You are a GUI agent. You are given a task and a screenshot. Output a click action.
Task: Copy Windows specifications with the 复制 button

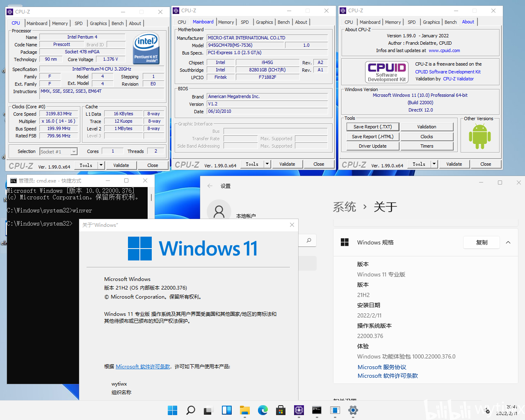[482, 242]
